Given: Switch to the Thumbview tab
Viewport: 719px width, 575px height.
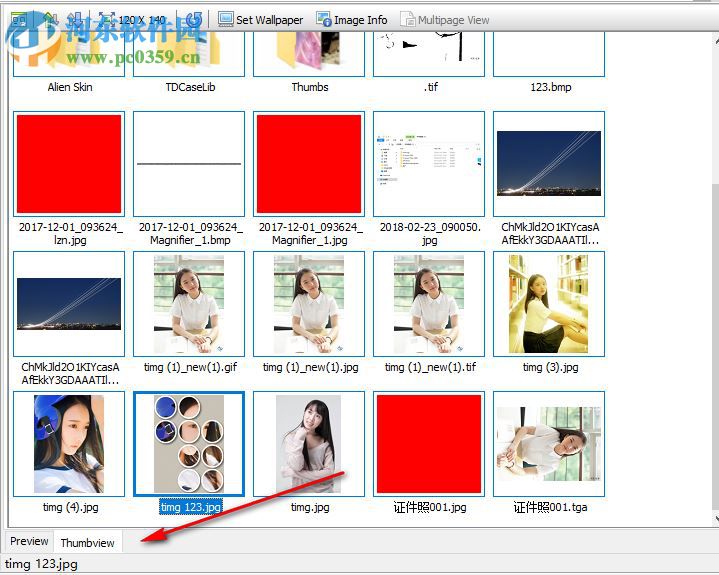Looking at the screenshot, I should (88, 542).
